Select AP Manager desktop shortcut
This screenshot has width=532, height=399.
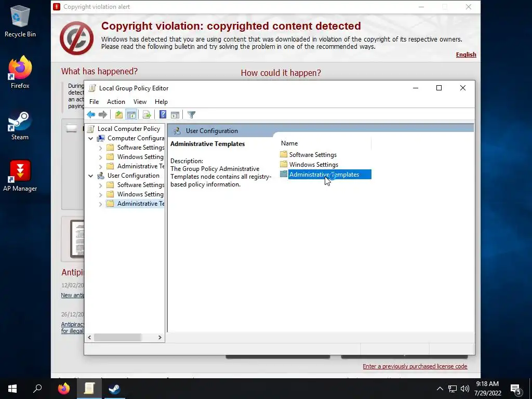(x=20, y=176)
